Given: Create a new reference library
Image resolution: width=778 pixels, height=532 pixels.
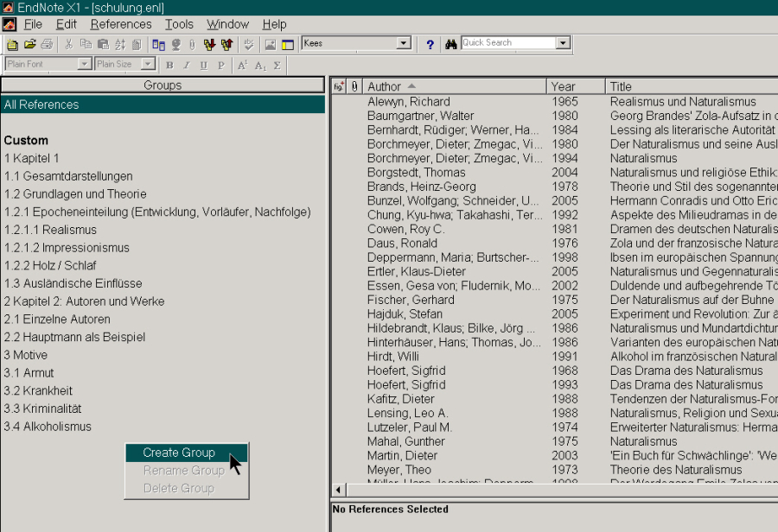Looking at the screenshot, I should pyautogui.click(x=11, y=43).
